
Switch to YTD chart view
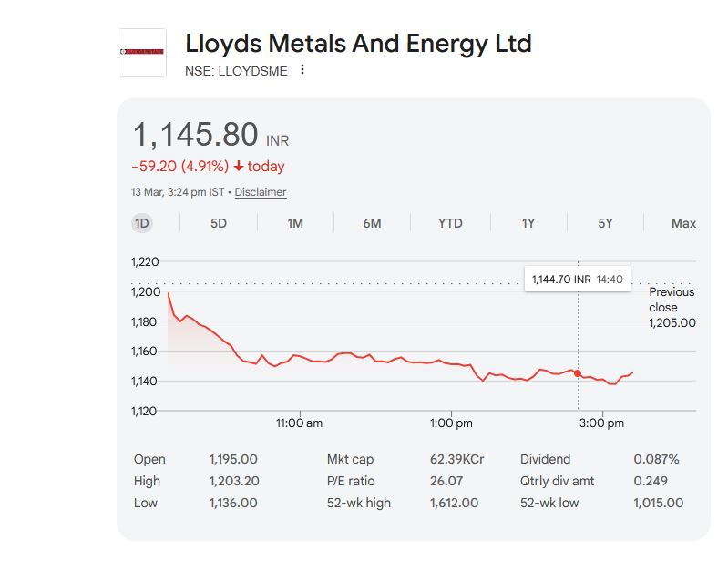(450, 223)
